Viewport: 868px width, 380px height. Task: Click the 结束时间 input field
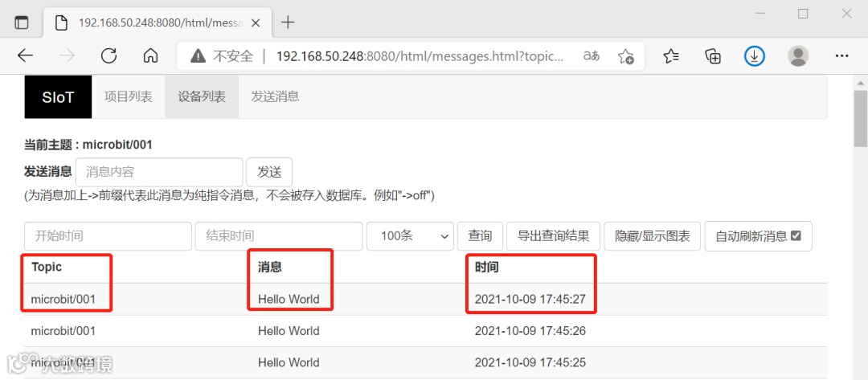point(279,236)
